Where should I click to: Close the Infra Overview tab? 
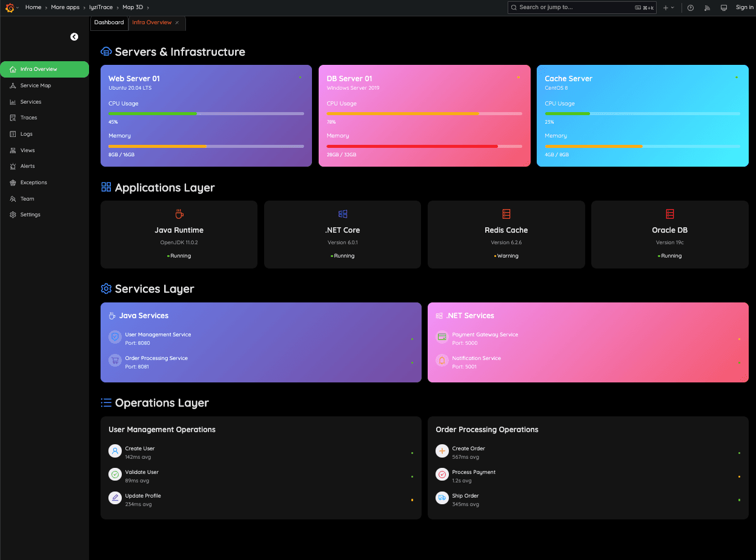(x=176, y=22)
